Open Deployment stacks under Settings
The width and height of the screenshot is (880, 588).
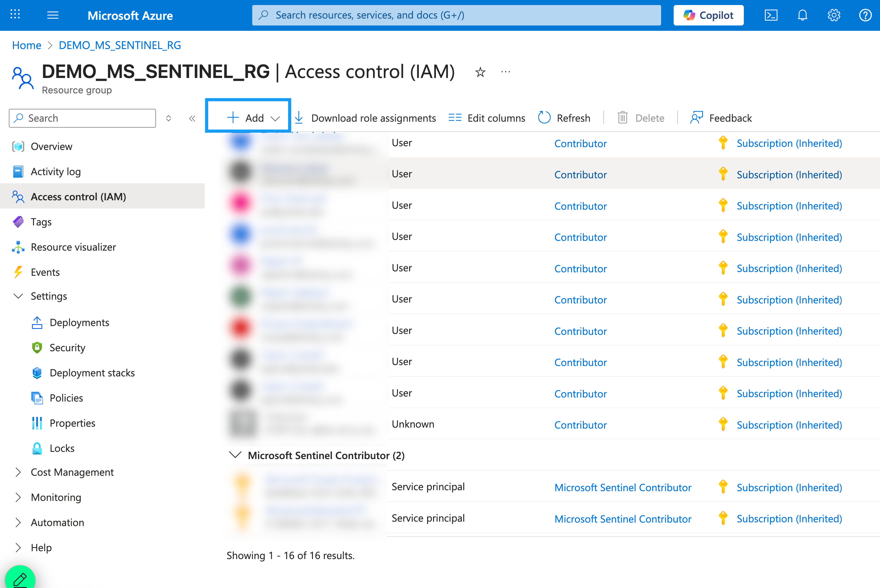pyautogui.click(x=92, y=373)
